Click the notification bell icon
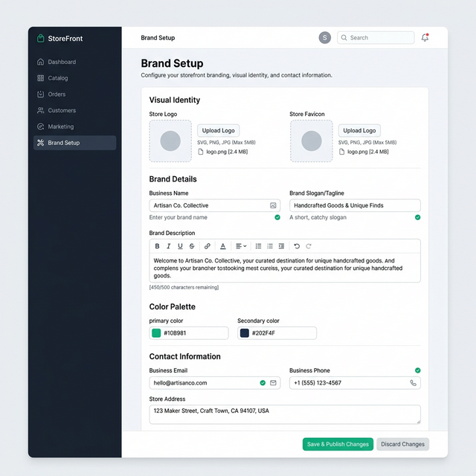The height and width of the screenshot is (476, 476). [425, 38]
